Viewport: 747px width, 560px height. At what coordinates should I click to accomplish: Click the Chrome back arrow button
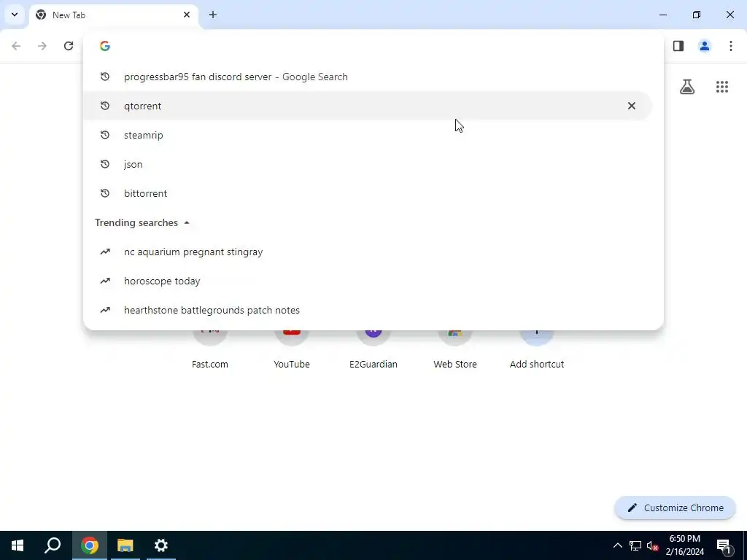point(16,46)
